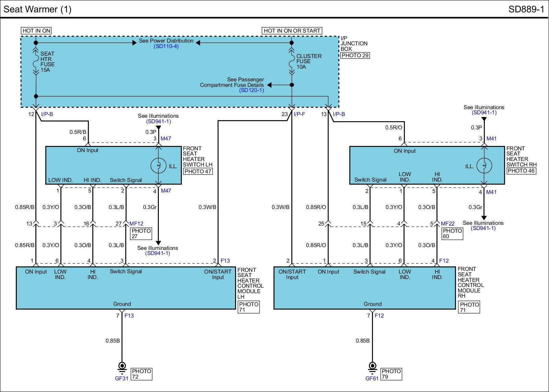The width and height of the screenshot is (549, 392).
Task: Open PHOTO 27 near the MF12 connector
Action: tap(141, 233)
